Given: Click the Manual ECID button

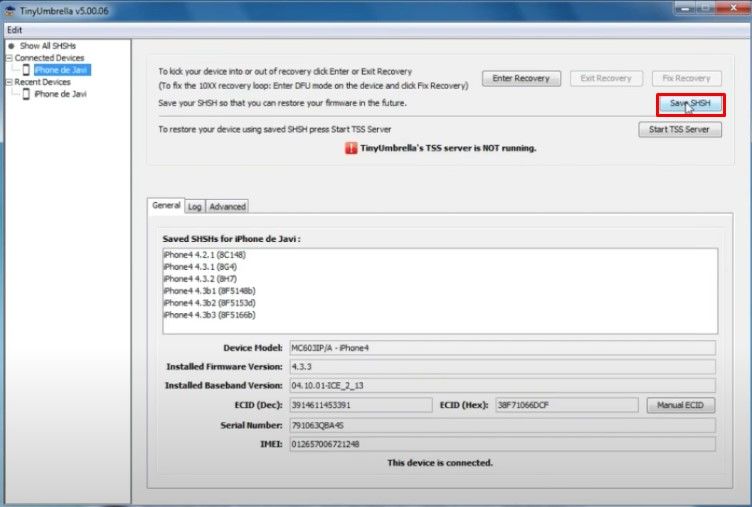Looking at the screenshot, I should click(680, 405).
